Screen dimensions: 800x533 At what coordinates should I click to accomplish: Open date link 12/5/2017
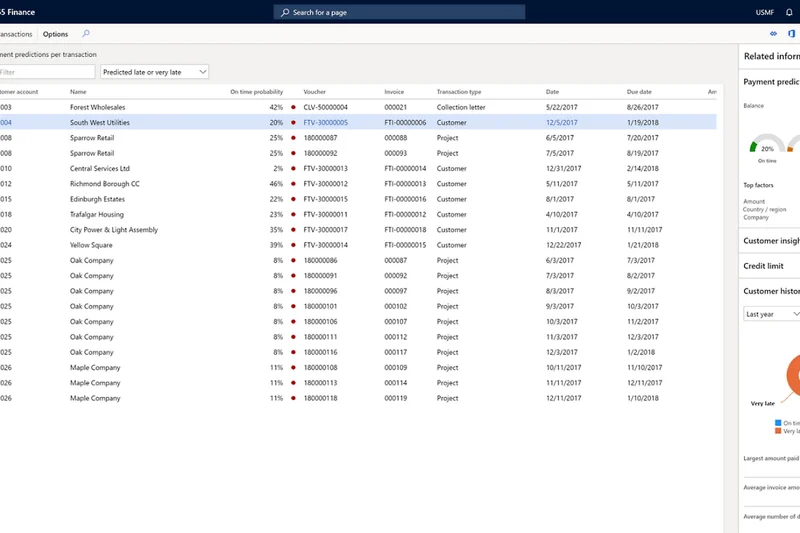tap(562, 122)
